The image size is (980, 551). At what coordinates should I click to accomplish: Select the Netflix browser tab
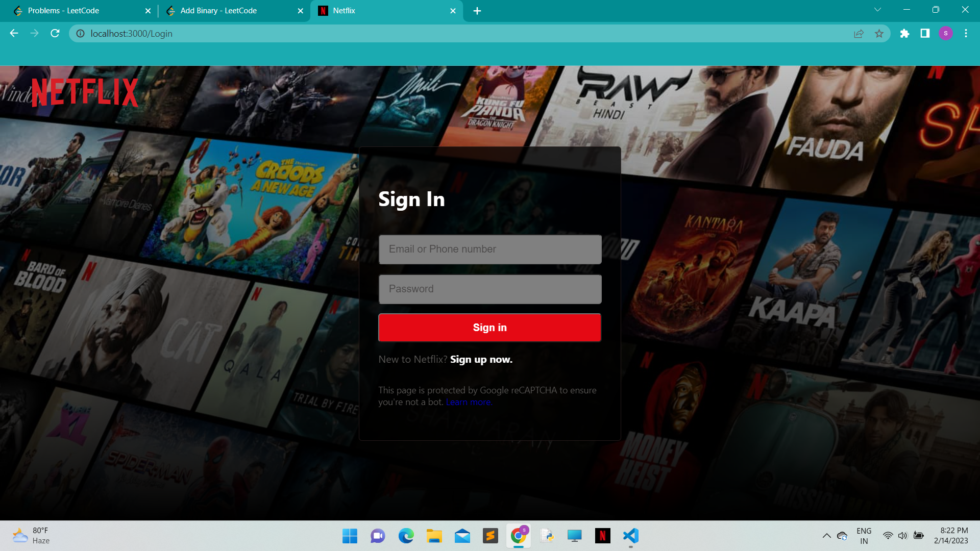(386, 11)
